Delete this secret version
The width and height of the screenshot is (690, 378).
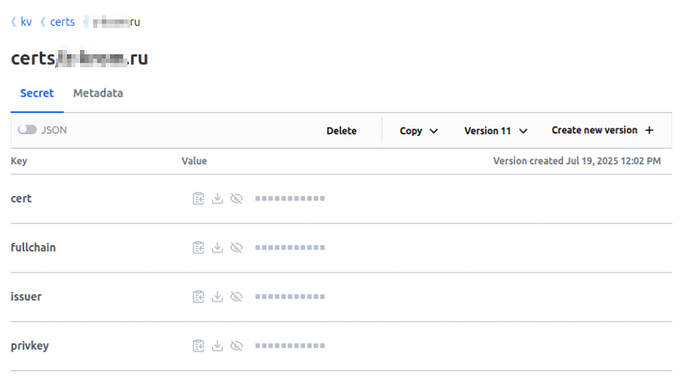pos(341,131)
